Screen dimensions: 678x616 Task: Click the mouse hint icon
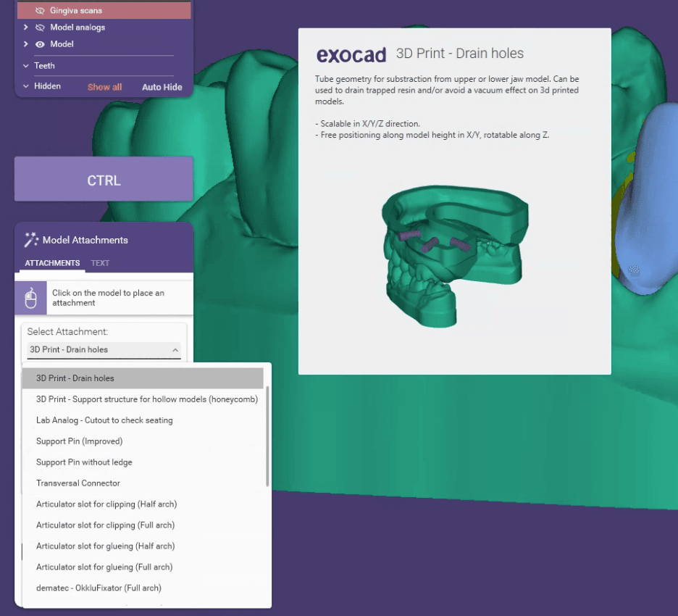pyautogui.click(x=30, y=298)
